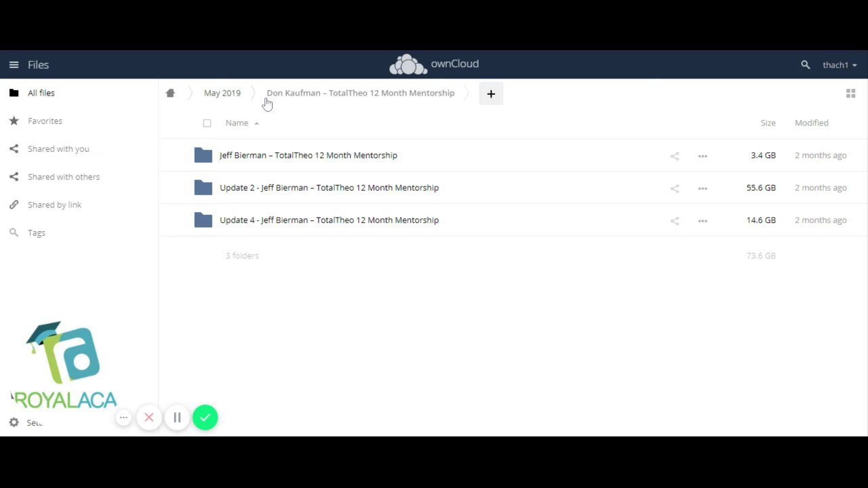Cancel recording with red X button
Image resolution: width=868 pixels, height=488 pixels.
point(149,418)
